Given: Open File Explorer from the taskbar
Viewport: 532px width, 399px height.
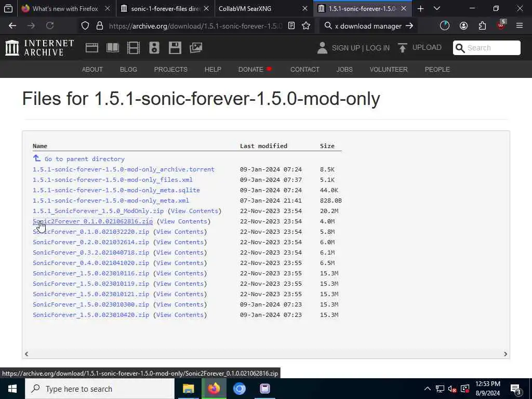Looking at the screenshot, I should [x=188, y=389].
